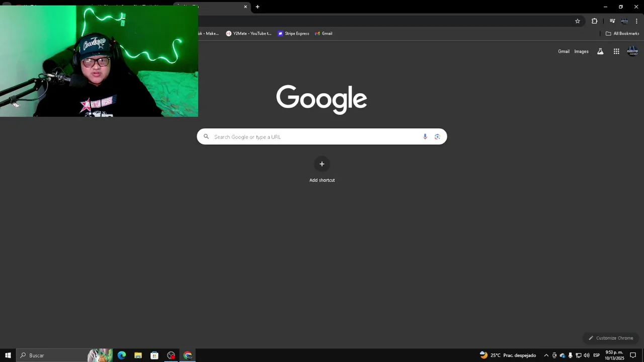Open the Gmail bookmark in bookmarks bar
Screen dimensions: 644x362
pos(324,34)
